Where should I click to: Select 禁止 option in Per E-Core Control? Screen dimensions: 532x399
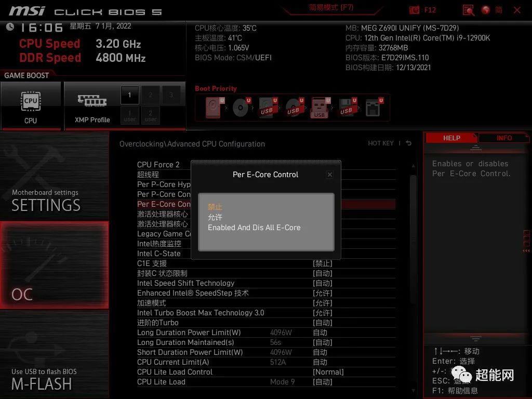click(x=215, y=207)
